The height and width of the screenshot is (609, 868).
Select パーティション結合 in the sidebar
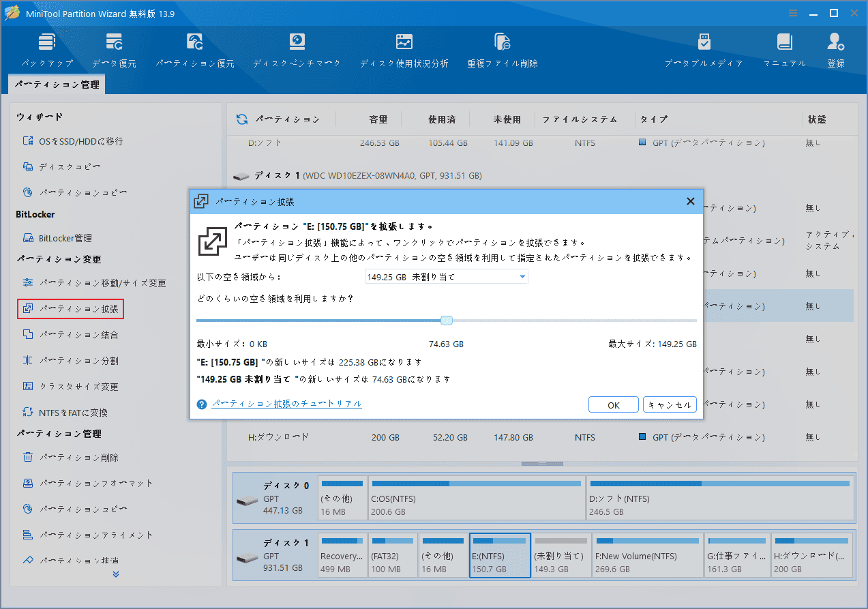[x=70, y=335]
